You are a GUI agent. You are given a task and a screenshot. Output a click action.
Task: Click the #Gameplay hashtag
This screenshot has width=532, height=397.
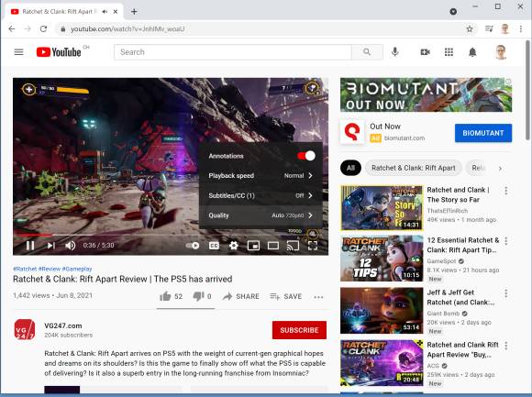pyautogui.click(x=77, y=269)
